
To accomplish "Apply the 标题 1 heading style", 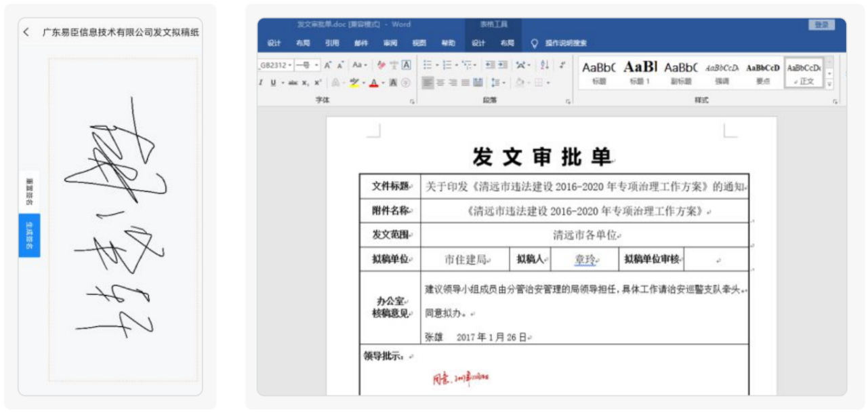I will pos(640,73).
